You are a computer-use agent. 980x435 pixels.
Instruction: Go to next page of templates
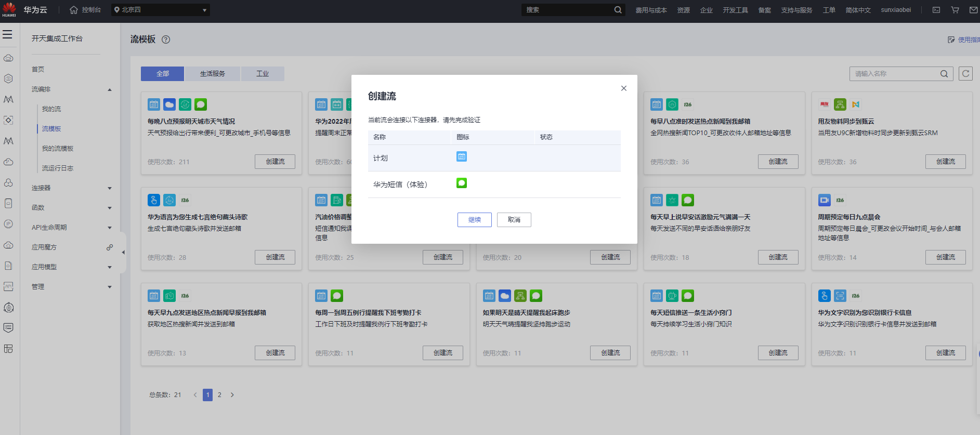pyautogui.click(x=232, y=395)
